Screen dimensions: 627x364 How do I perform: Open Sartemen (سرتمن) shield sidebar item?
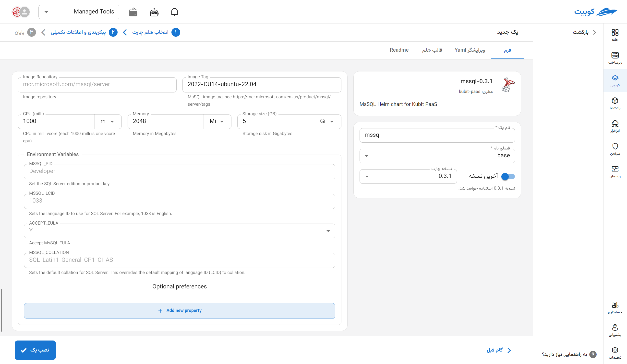tap(615, 149)
